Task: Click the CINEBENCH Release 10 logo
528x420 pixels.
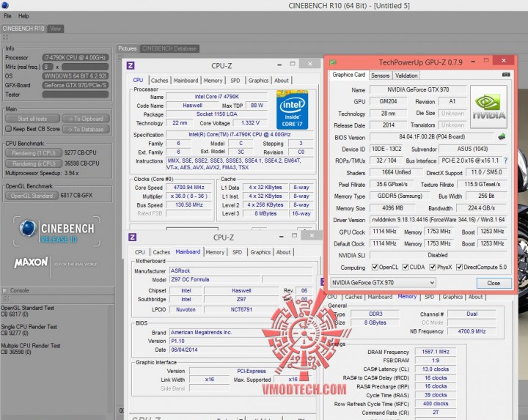Action: point(56,231)
